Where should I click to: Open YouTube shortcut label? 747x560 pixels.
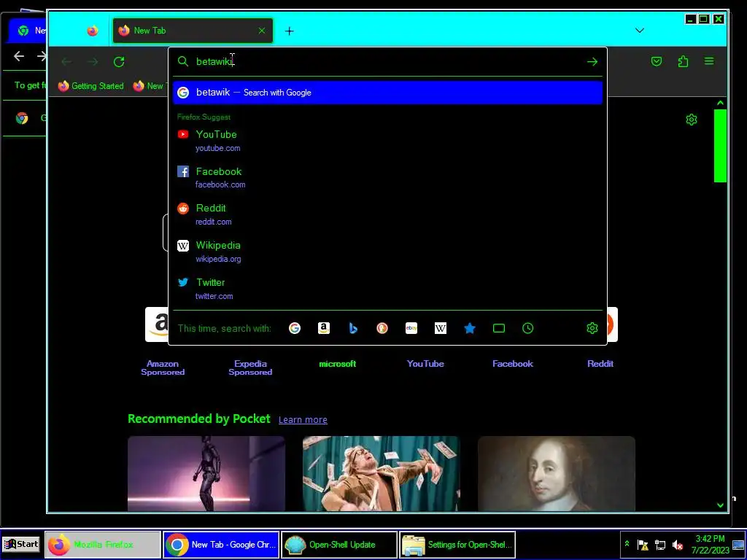coord(425,364)
